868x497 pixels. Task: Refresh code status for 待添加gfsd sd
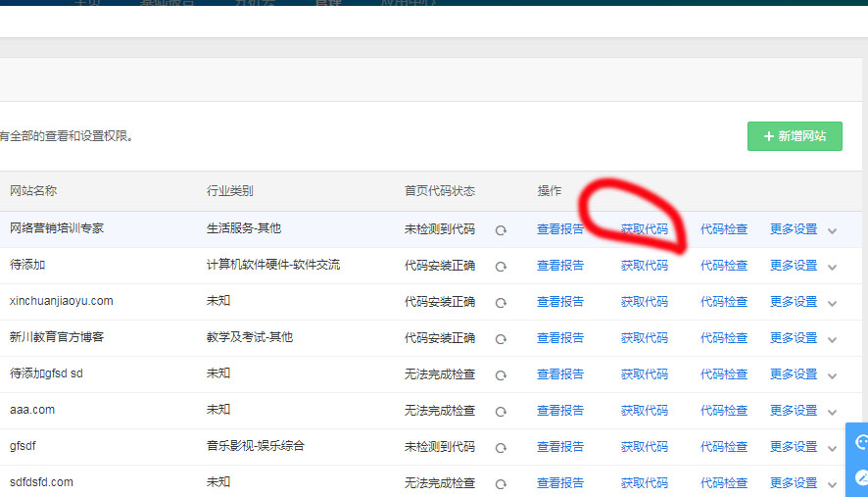(501, 375)
